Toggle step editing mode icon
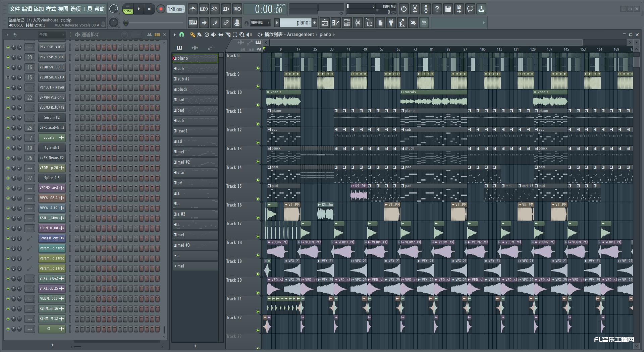The height and width of the screenshot is (352, 644). (215, 23)
